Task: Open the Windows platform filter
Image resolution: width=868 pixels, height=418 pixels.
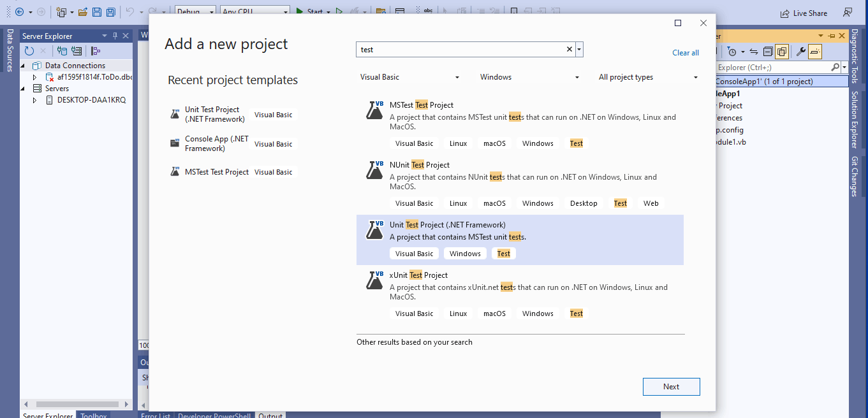Action: pos(529,77)
